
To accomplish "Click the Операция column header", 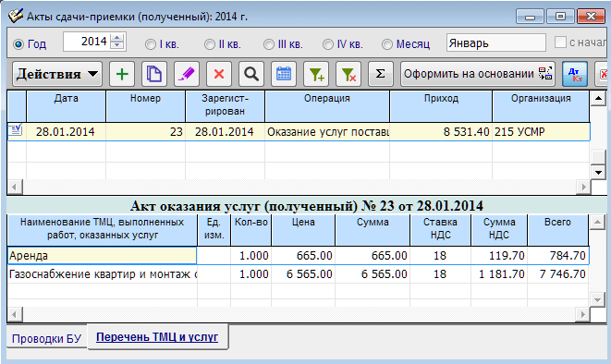I will 327,106.
